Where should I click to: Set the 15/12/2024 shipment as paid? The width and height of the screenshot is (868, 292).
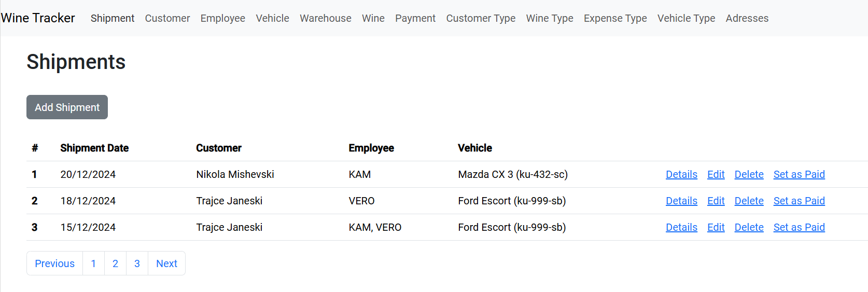point(799,228)
